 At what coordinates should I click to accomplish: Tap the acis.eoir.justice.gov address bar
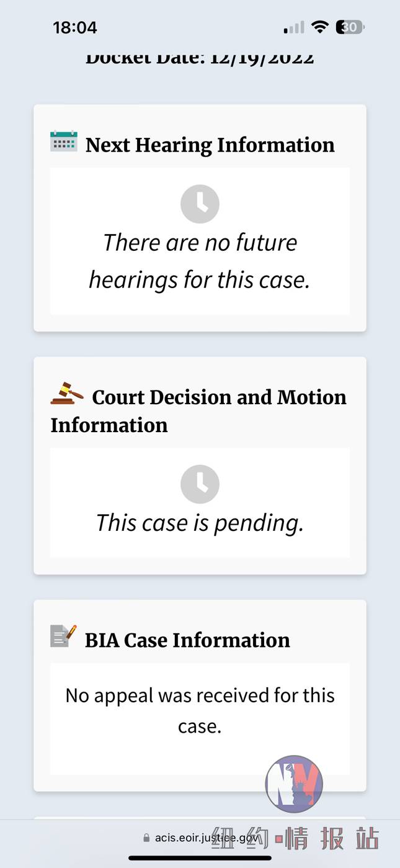[x=200, y=838]
